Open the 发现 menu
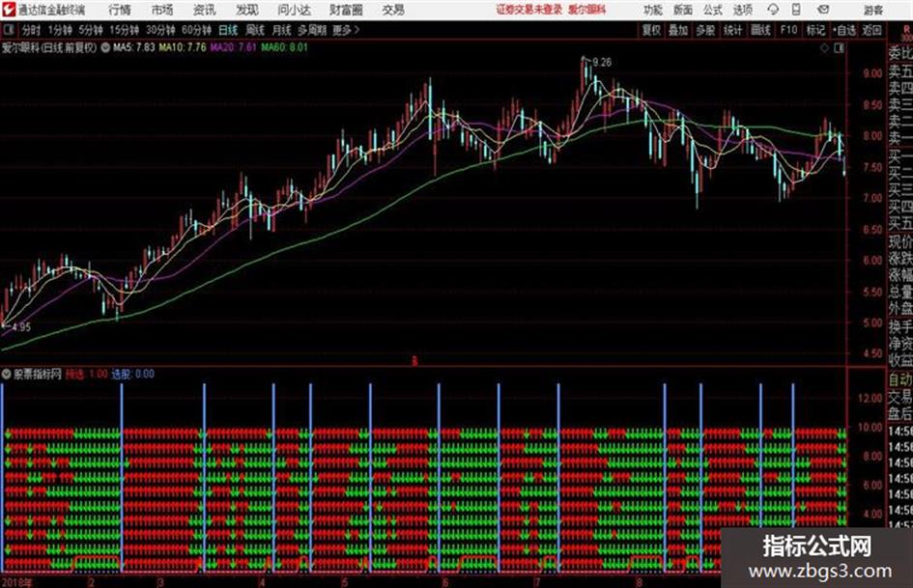This screenshot has width=913, height=588. [x=247, y=10]
